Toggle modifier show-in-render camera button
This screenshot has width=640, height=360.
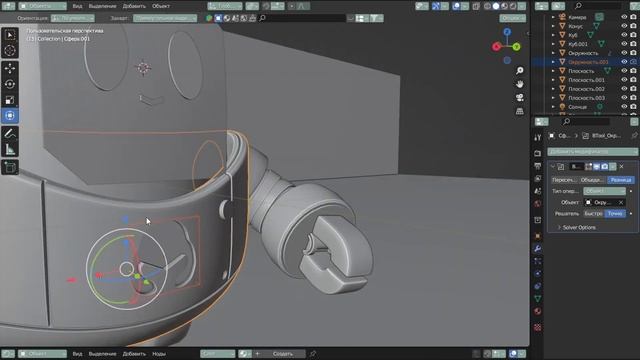tap(605, 167)
